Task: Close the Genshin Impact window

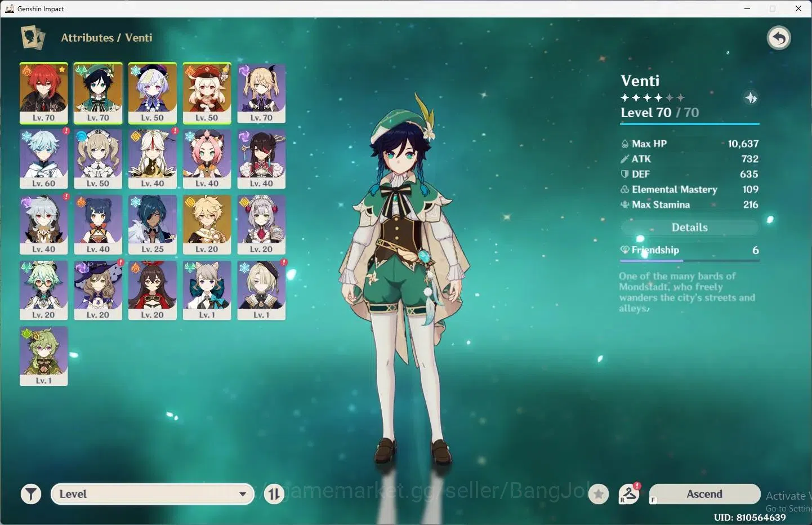Action: tap(798, 8)
